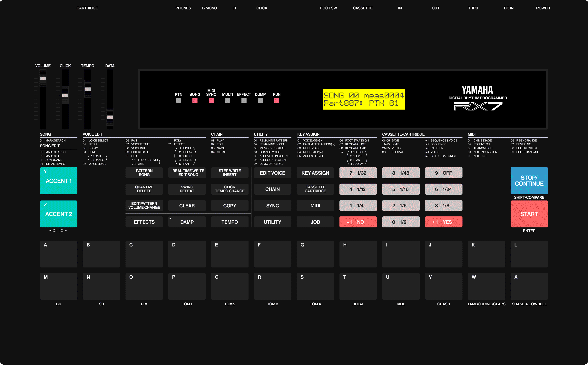Click the VOLUME slider handle

pos(43,78)
